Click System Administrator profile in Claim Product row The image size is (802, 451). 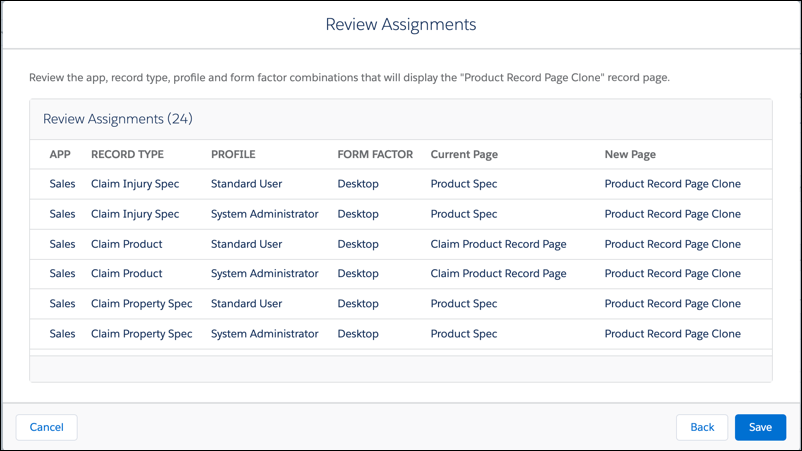[264, 274]
